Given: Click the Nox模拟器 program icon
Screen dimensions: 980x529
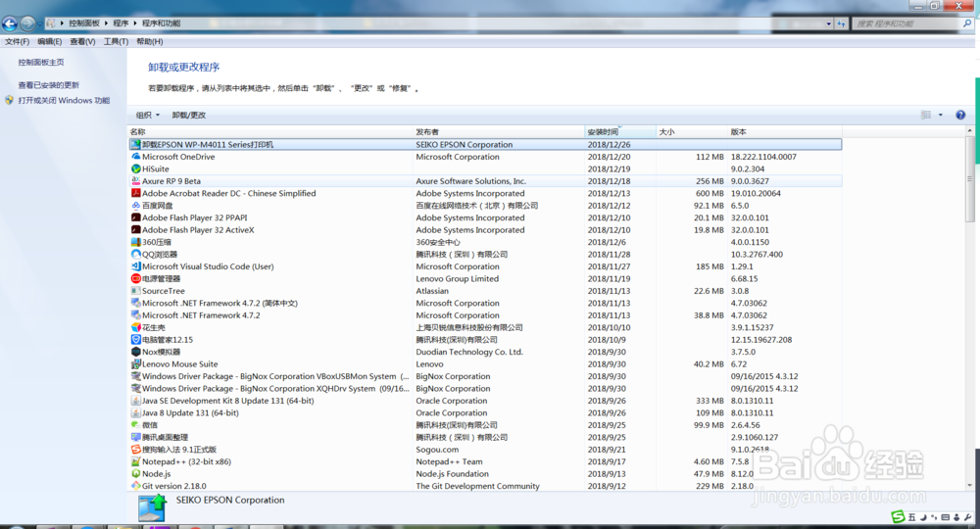Looking at the screenshot, I should 135,352.
